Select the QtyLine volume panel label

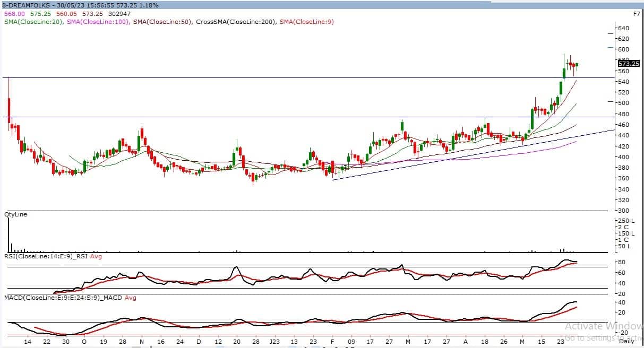pyautogui.click(x=15, y=214)
